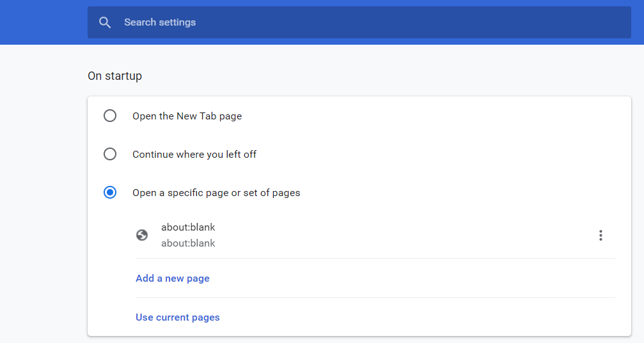The image size is (644, 343).
Task: Select the Open a specific page radio button
Action: tap(110, 192)
